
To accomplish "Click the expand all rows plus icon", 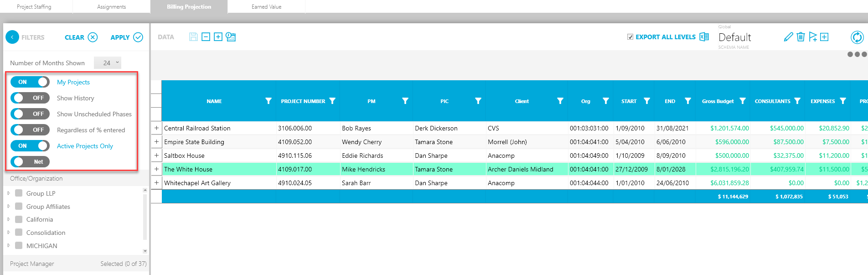I will pos(218,37).
